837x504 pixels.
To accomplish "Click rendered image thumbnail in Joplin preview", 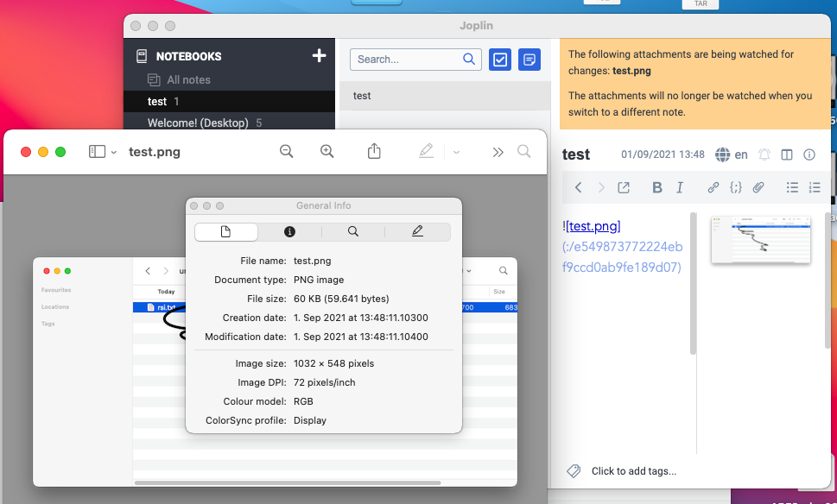I will (x=761, y=239).
